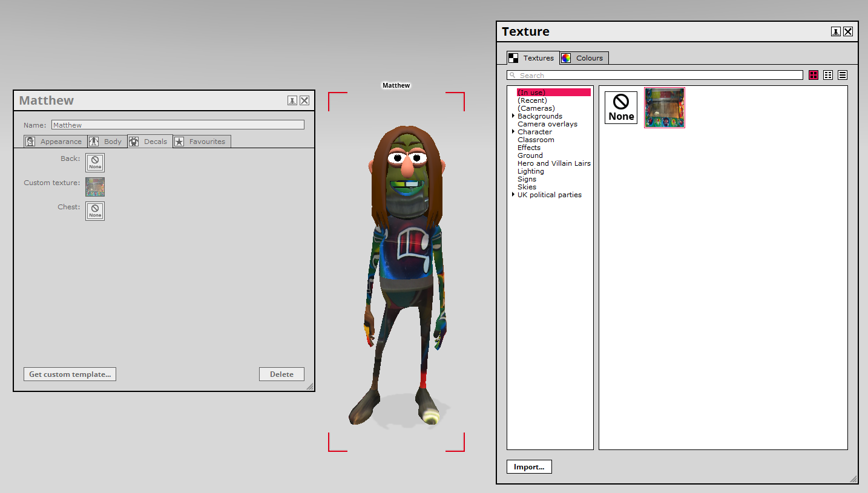Switch to the details thumbnail view
This screenshot has height=493, width=868.
pyautogui.click(x=827, y=75)
